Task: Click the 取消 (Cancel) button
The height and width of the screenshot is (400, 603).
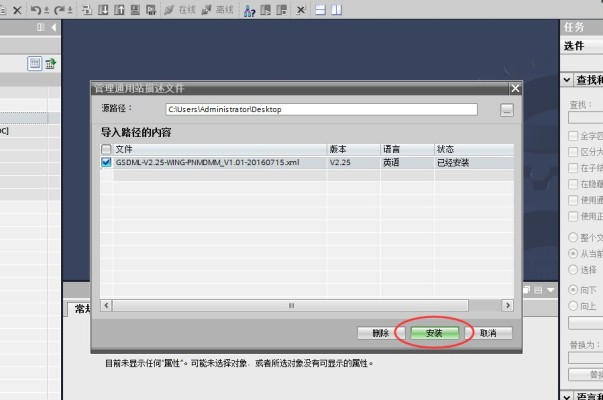Action: tap(488, 332)
